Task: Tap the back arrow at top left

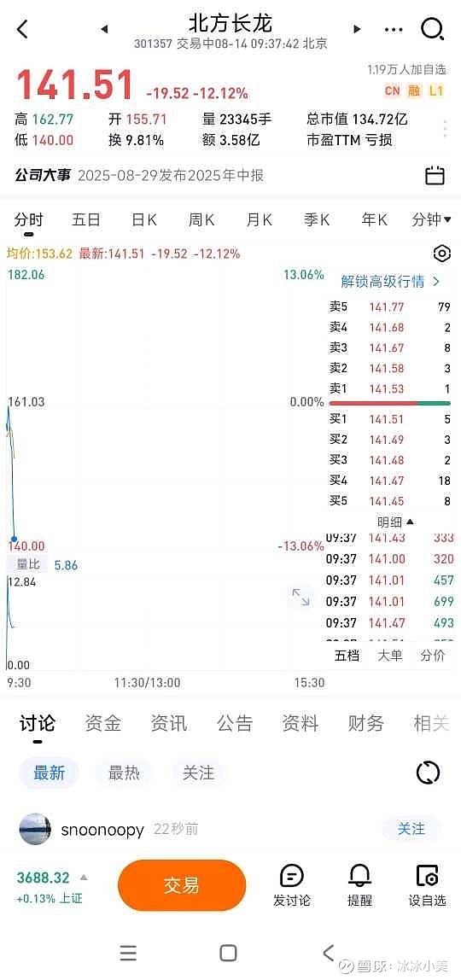Action: point(22,29)
